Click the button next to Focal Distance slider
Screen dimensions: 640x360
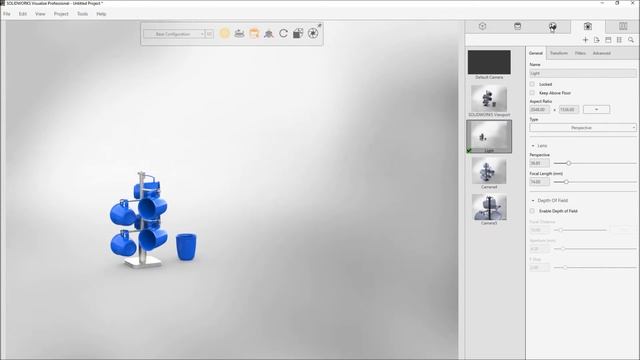point(623,230)
